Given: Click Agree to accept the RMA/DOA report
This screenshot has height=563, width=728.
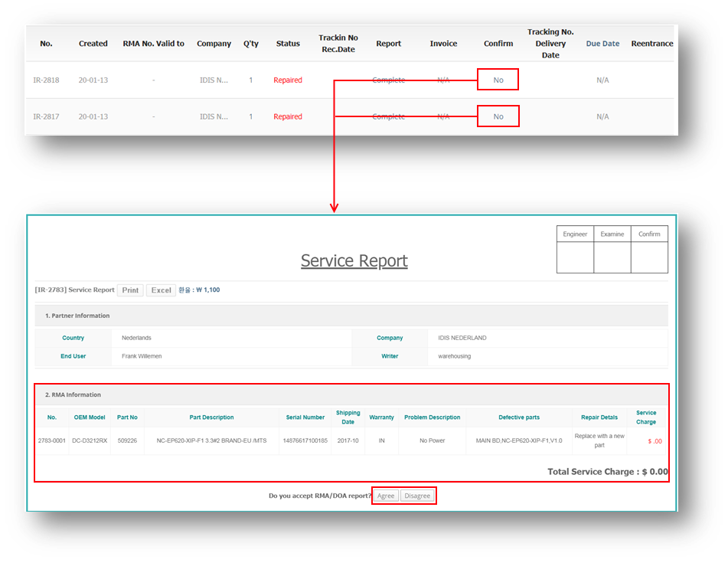Looking at the screenshot, I should click(x=386, y=496).
